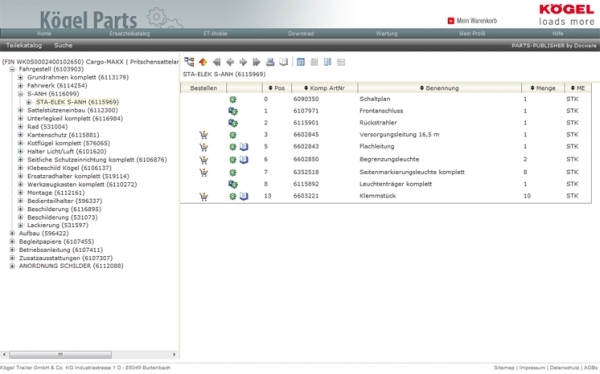Click the orange up-arrow level icon
This screenshot has width=600, height=374.
pos(203,62)
